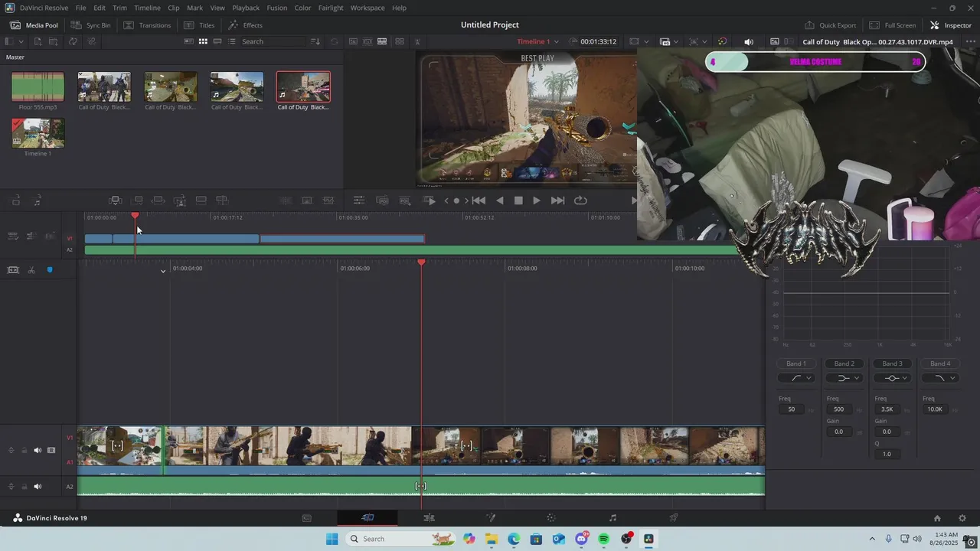The height and width of the screenshot is (551, 980).
Task: Open Project Settings gear icon
Action: tap(962, 518)
